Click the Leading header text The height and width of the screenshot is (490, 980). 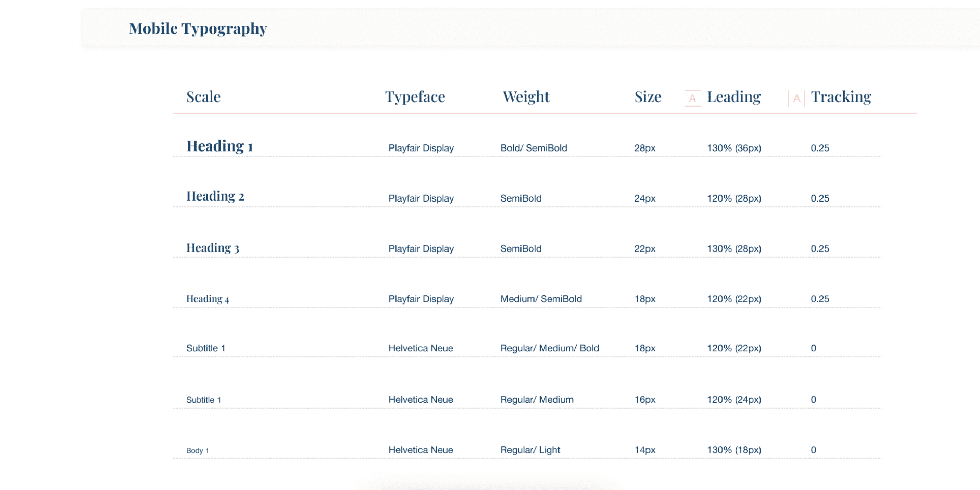tap(733, 97)
